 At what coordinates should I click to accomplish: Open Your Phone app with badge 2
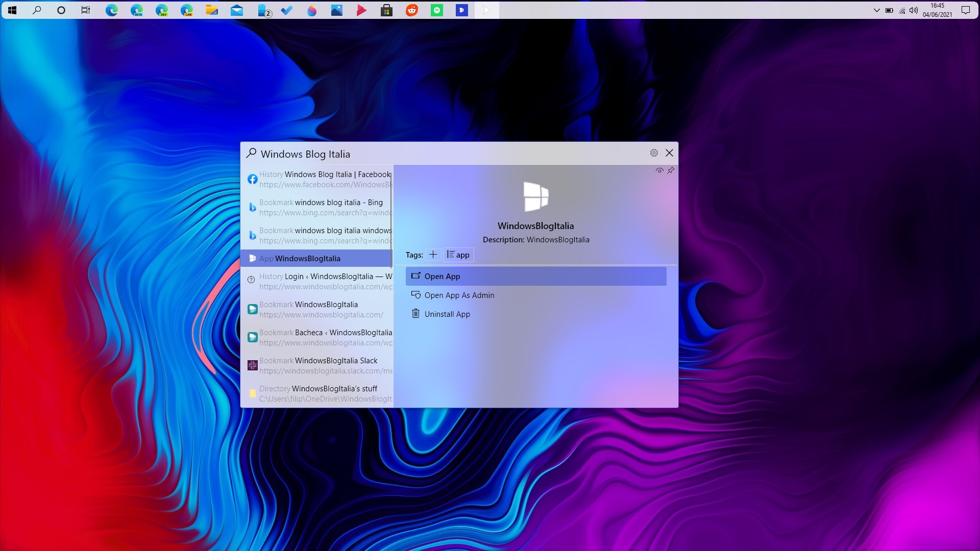tap(264, 10)
